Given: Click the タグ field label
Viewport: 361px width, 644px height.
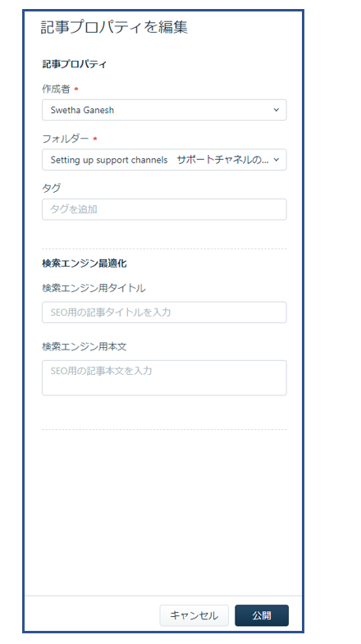Looking at the screenshot, I should pos(52,188).
